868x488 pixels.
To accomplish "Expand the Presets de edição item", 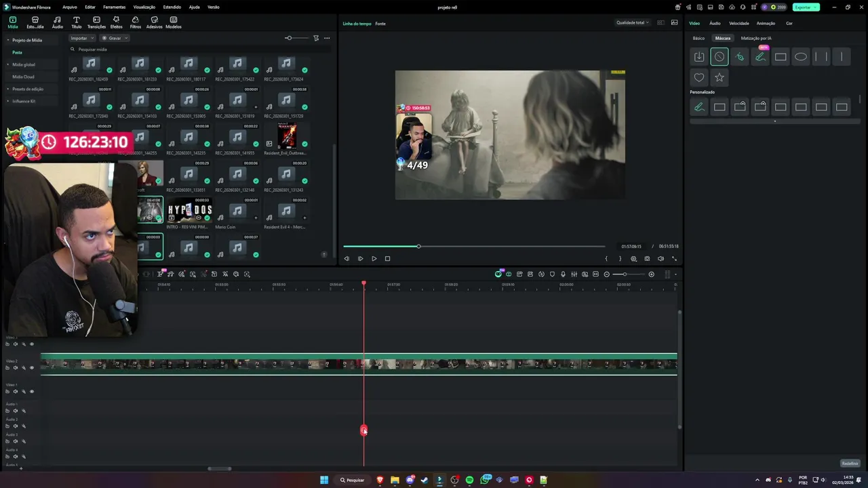I will tap(8, 89).
